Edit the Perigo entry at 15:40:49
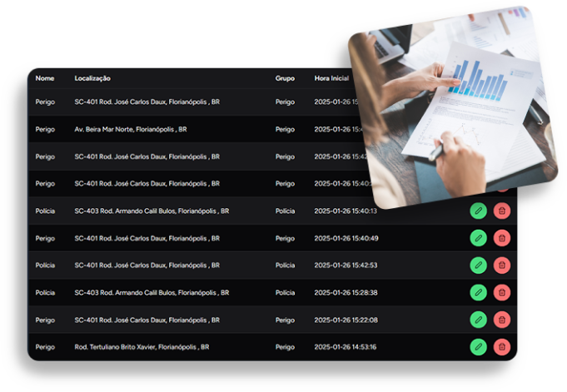The width and height of the screenshot is (567, 392). (478, 238)
